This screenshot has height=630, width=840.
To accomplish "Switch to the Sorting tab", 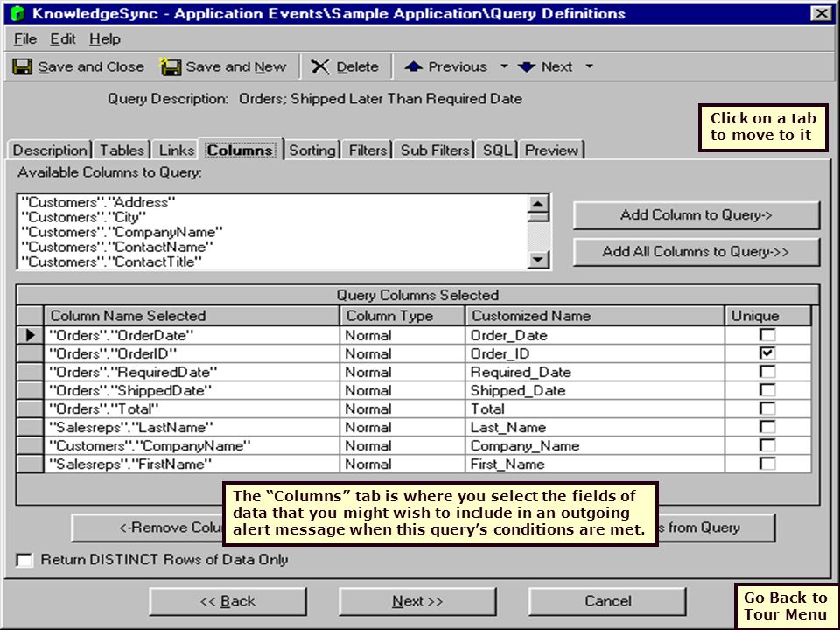I will (x=311, y=150).
